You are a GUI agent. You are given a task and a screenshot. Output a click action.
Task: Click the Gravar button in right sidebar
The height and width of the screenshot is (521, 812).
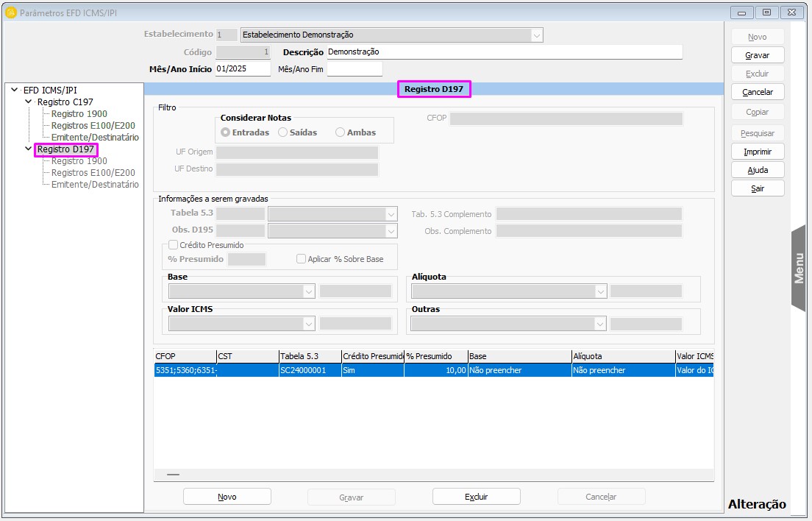pyautogui.click(x=757, y=55)
